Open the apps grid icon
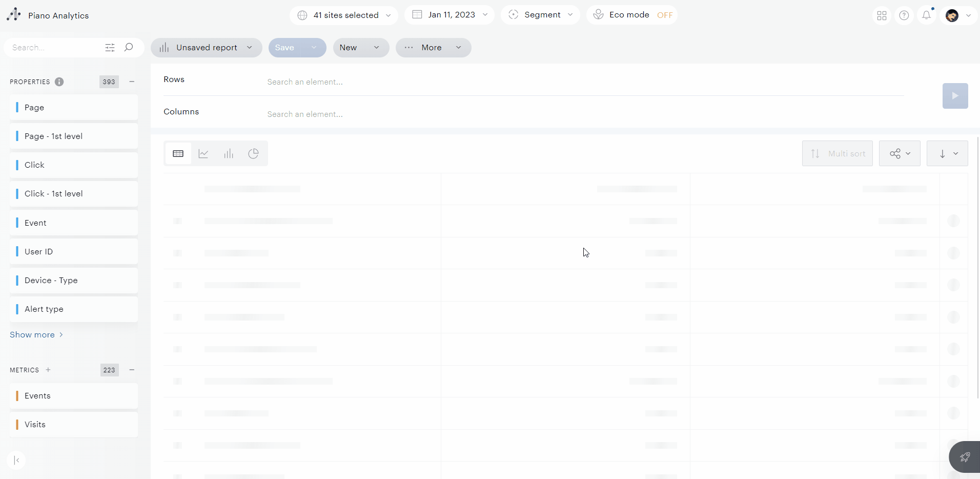 (x=881, y=15)
